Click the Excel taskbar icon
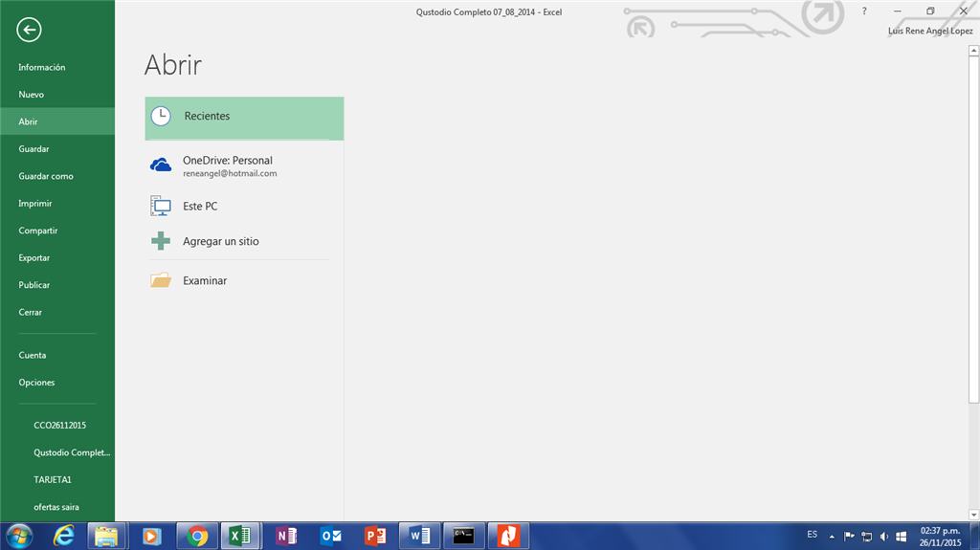 [x=240, y=536]
